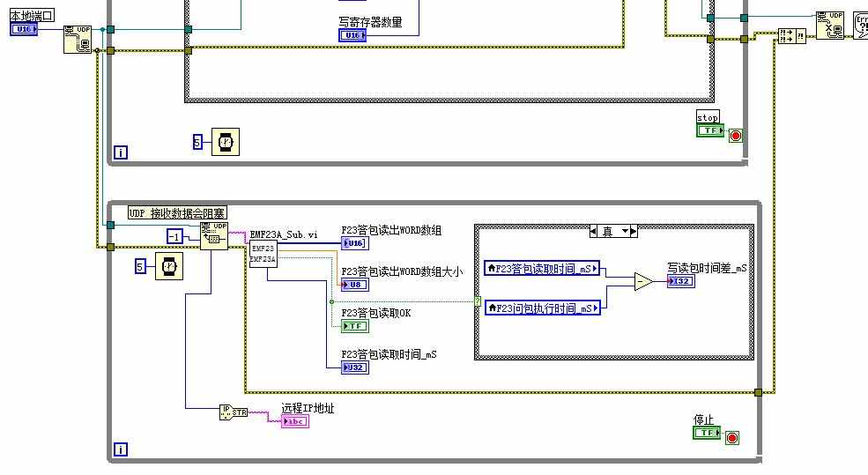Select the UDP Read node
The width and height of the screenshot is (868, 475).
213,236
